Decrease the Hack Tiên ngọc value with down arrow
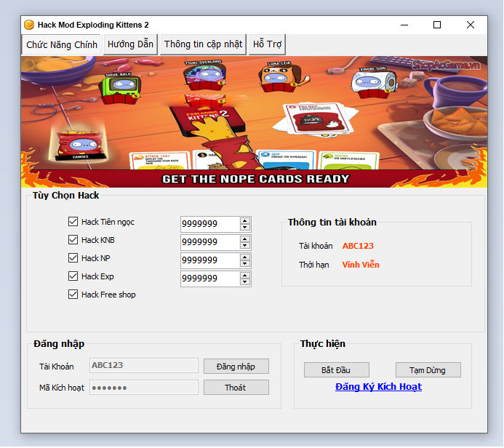This screenshot has height=448, width=504. (245, 227)
